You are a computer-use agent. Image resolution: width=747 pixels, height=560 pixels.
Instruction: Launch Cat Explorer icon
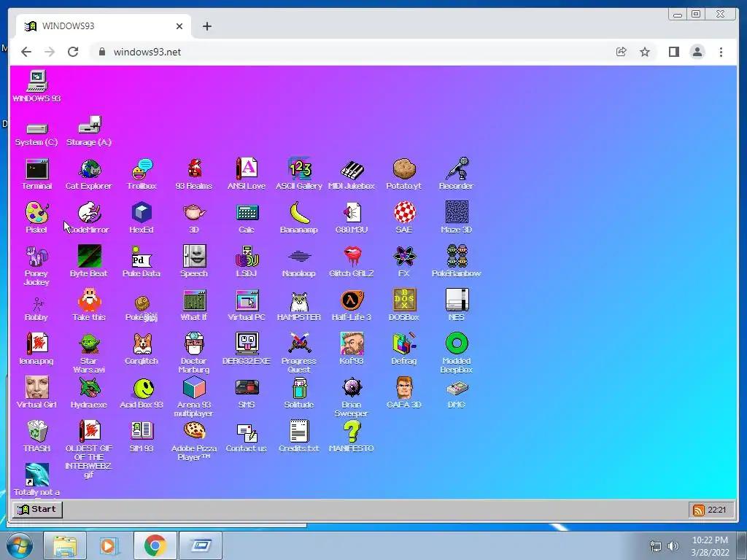pos(88,174)
